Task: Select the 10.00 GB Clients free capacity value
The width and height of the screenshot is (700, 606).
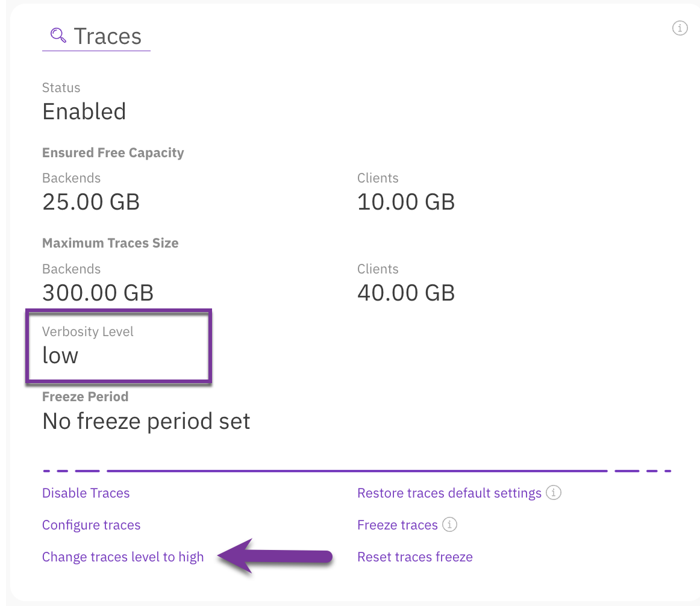Action: (405, 202)
